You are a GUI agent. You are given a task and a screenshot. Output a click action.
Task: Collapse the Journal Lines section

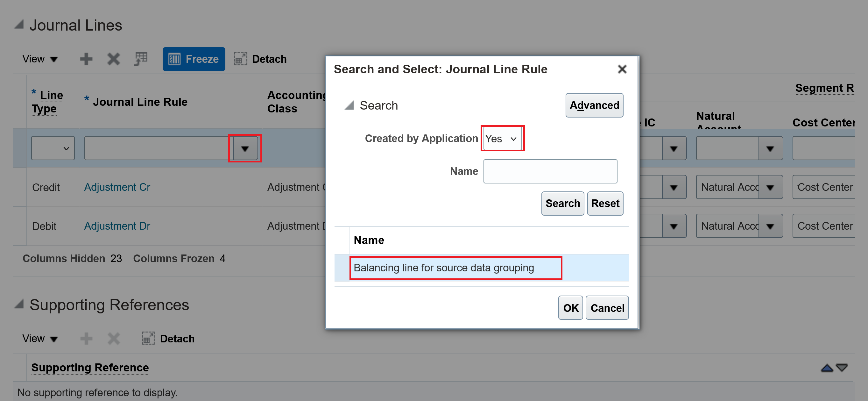pyautogui.click(x=19, y=24)
